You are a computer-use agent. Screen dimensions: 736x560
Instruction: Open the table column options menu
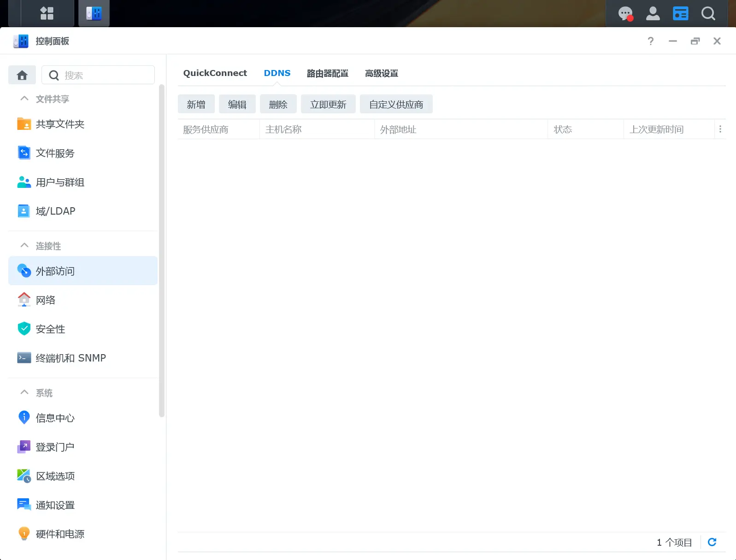coord(720,129)
